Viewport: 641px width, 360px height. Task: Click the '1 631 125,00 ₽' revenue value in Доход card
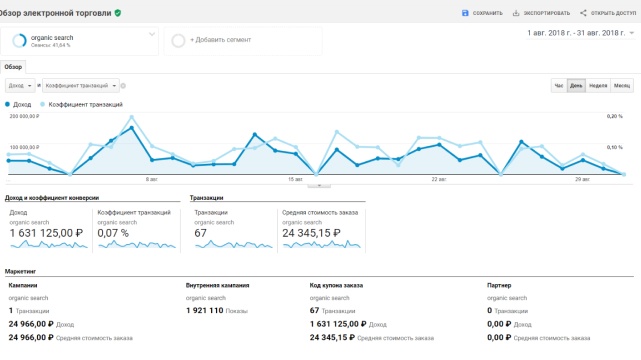46,233
